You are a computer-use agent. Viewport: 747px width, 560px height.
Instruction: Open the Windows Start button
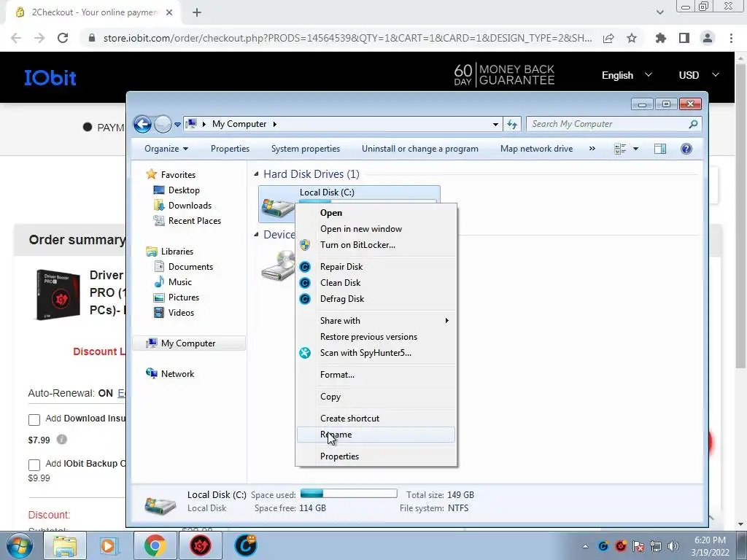20,545
